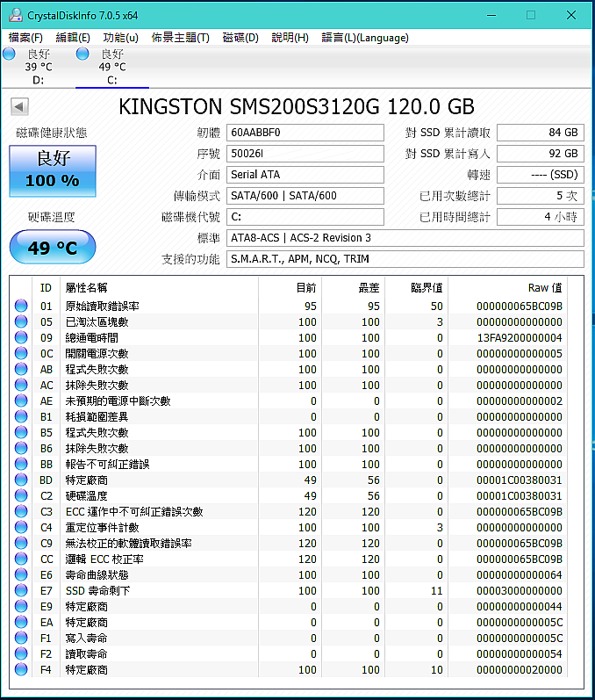The height and width of the screenshot is (700, 595).
Task: Click the drive letter field C:
Action: 305,217
